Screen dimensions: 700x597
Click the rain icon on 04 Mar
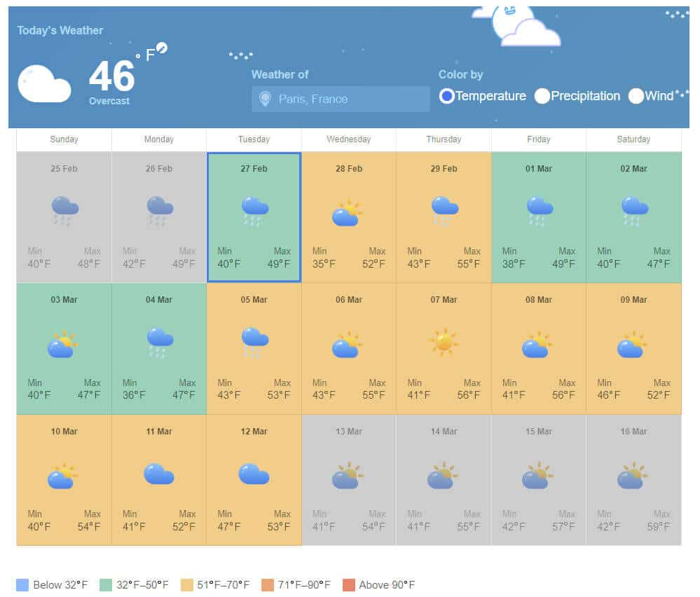click(160, 342)
